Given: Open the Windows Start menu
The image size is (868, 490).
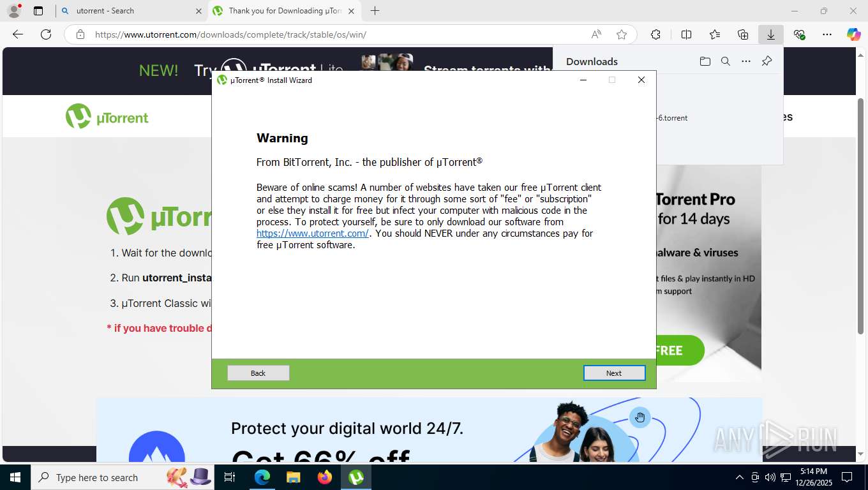Looking at the screenshot, I should (x=15, y=477).
